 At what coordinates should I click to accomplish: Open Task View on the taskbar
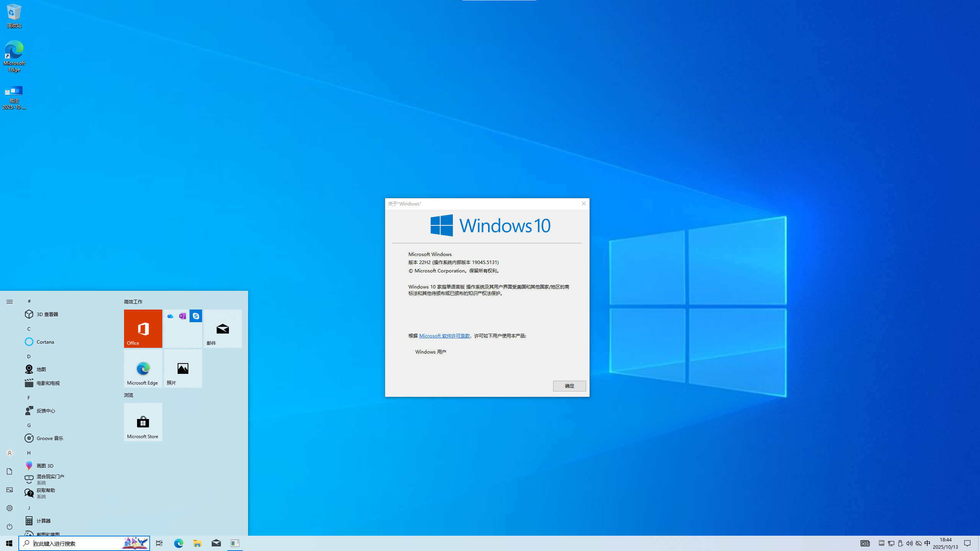point(159,543)
